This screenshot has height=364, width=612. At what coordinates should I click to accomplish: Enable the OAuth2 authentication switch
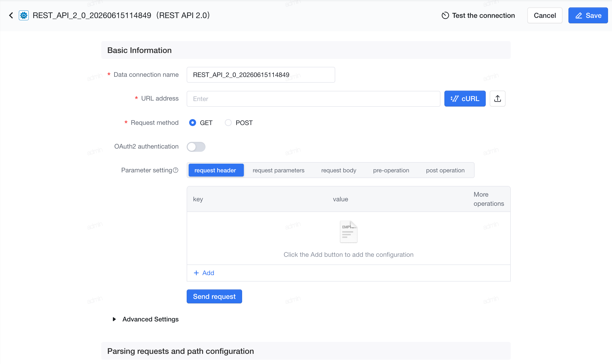click(196, 147)
